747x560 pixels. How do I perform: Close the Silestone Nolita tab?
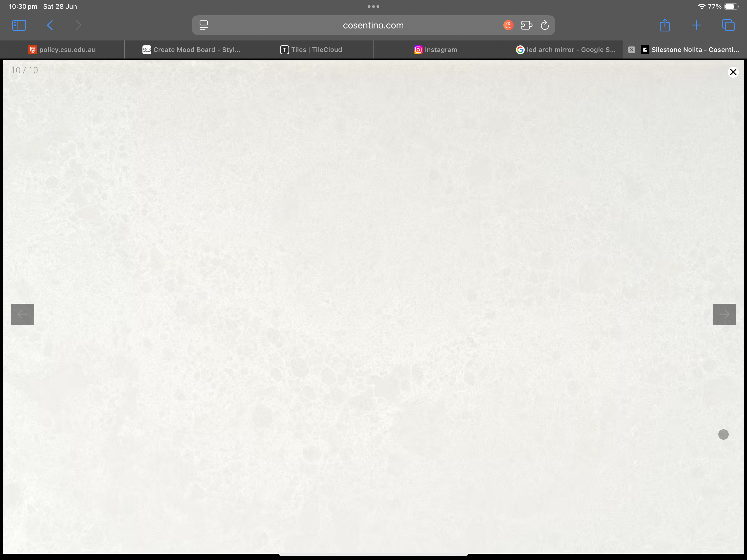click(631, 50)
